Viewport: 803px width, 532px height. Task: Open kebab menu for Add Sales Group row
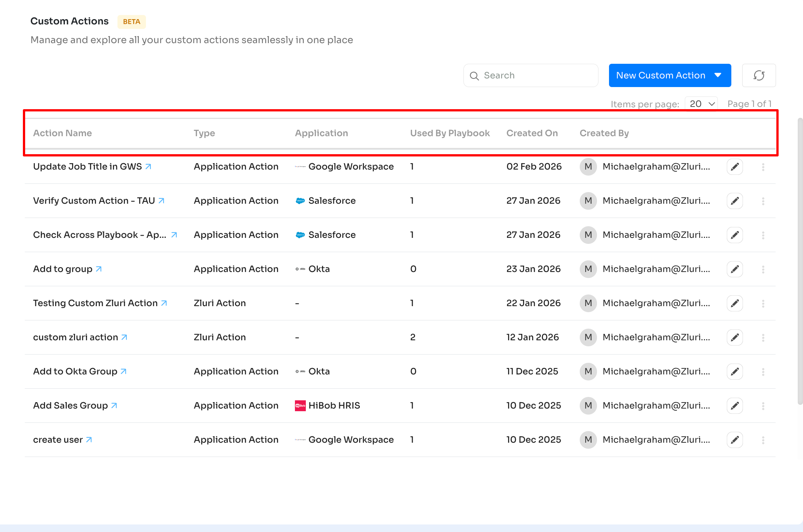763,406
